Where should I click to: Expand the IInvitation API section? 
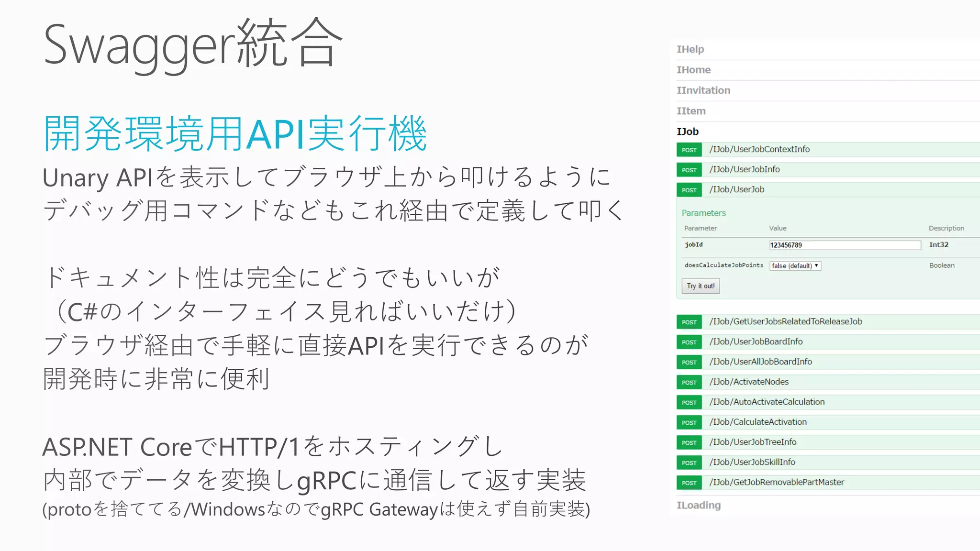703,90
